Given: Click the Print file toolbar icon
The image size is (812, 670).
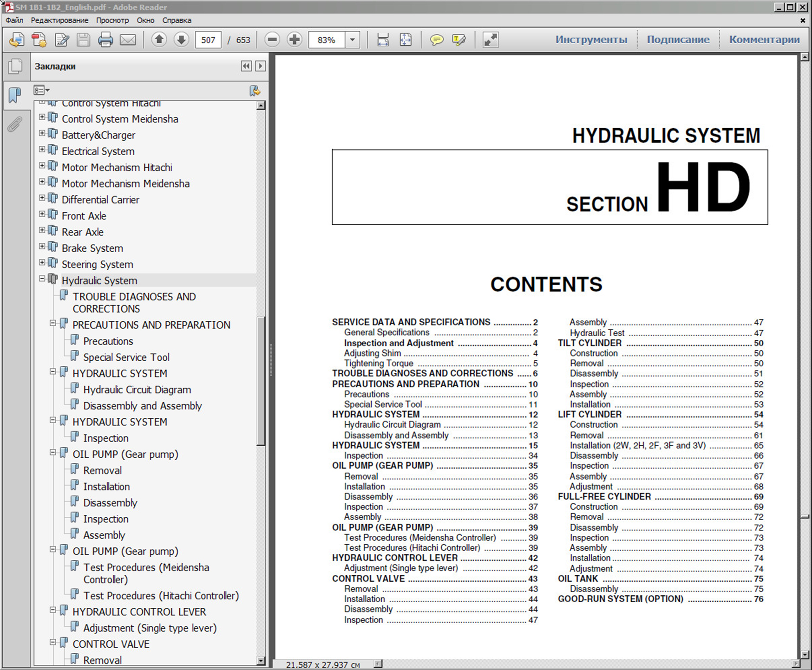Looking at the screenshot, I should pos(105,40).
